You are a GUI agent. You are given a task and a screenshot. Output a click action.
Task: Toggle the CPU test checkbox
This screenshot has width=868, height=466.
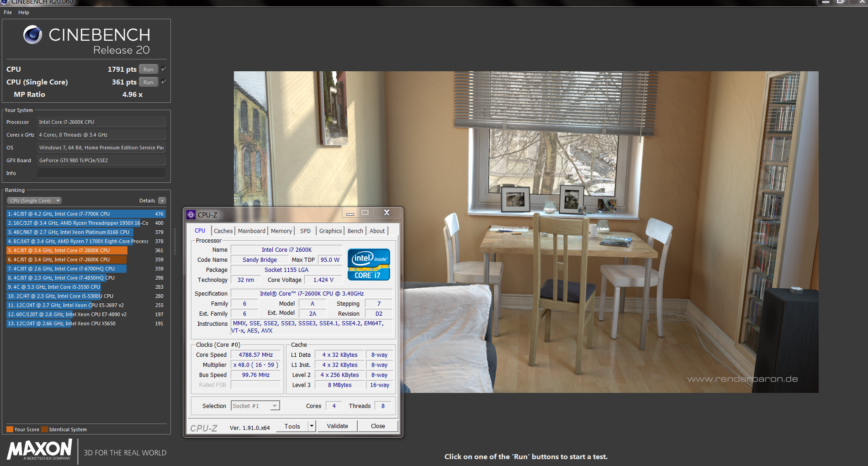164,69
